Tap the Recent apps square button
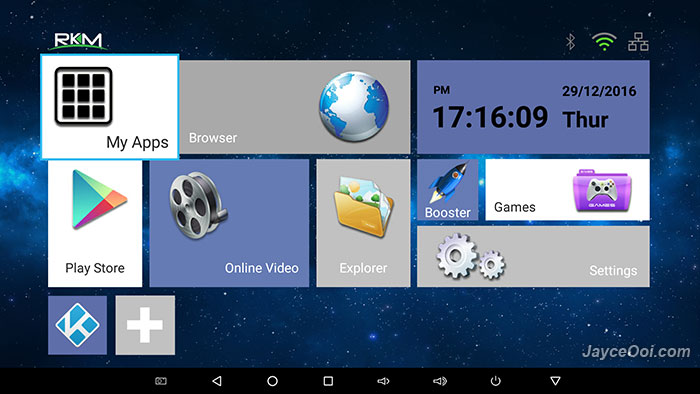 coord(328,381)
